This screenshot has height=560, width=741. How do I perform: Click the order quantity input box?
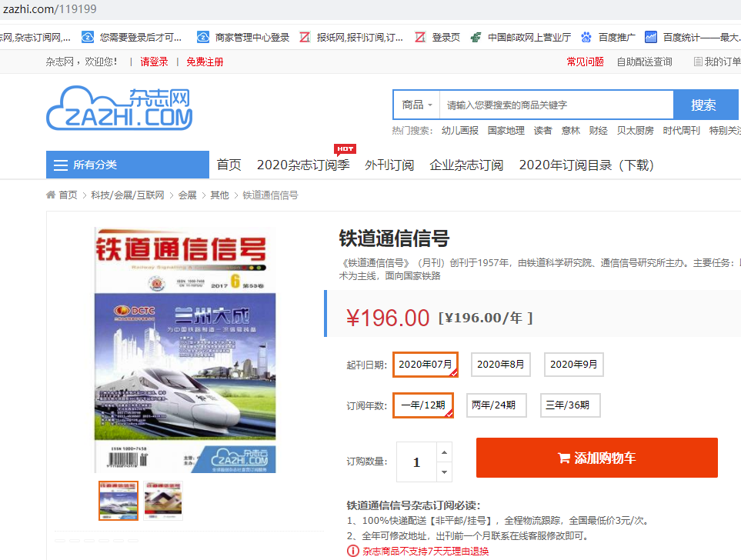[416, 462]
